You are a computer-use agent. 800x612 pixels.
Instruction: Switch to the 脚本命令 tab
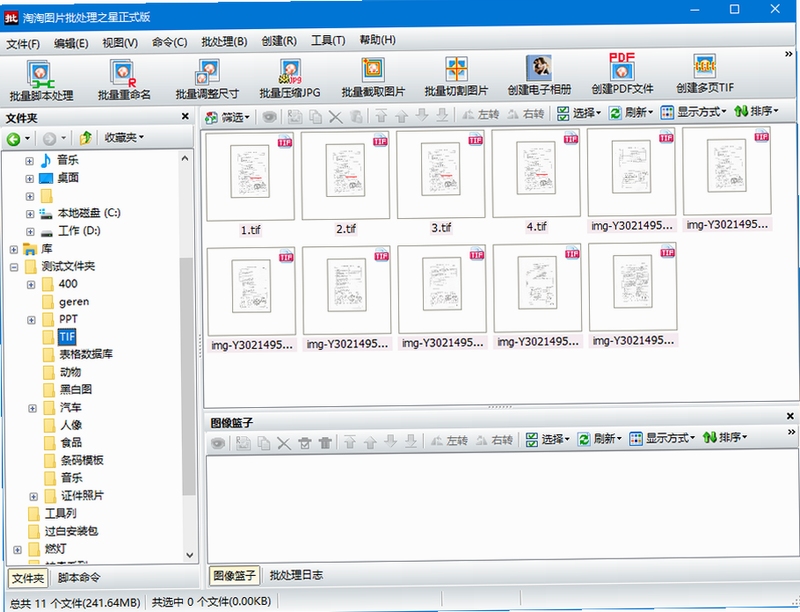point(79,577)
